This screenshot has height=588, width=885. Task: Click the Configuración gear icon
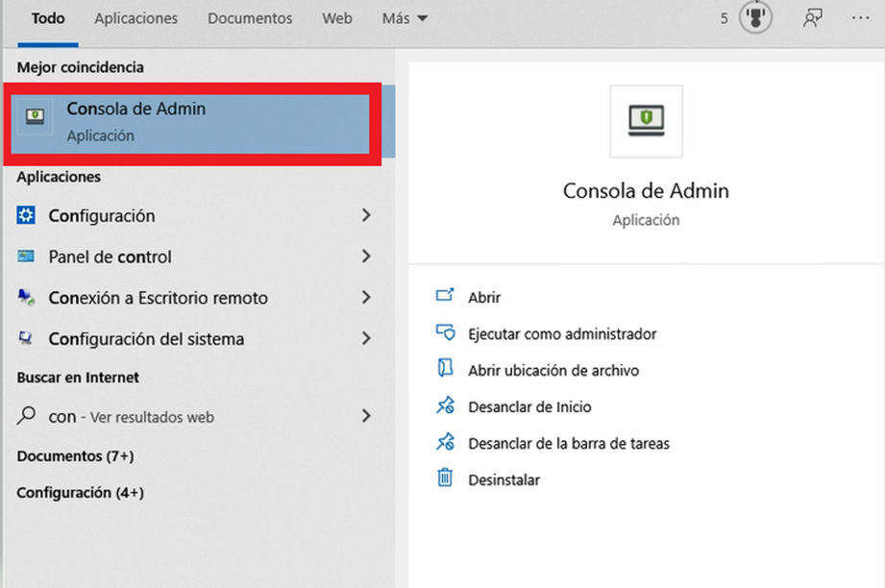(x=26, y=215)
